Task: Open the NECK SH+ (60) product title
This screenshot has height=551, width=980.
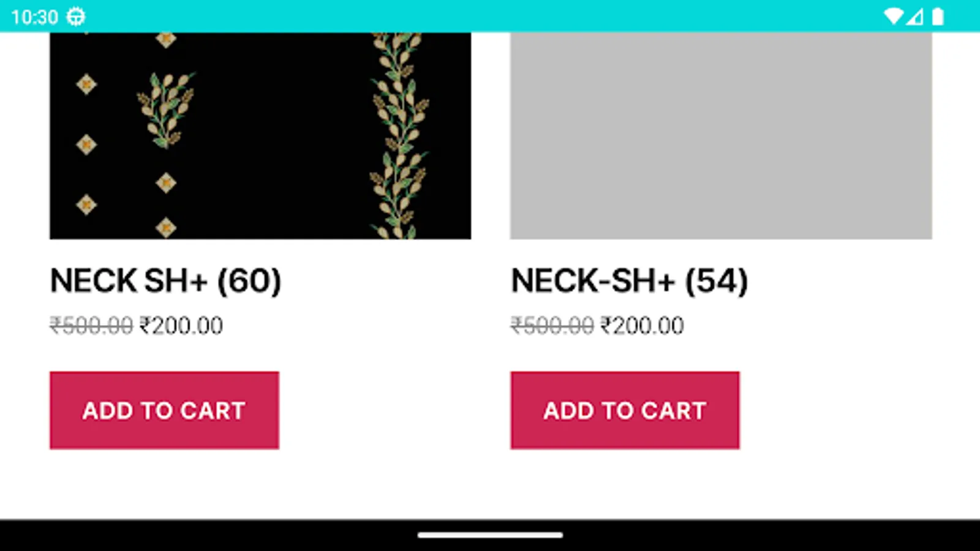Action: [x=165, y=281]
